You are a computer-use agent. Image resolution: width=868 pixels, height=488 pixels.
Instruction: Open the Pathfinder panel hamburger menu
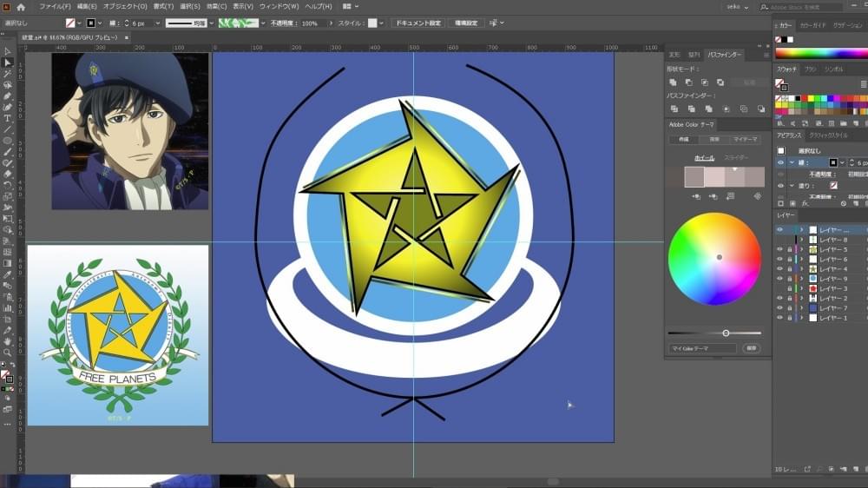[766, 55]
